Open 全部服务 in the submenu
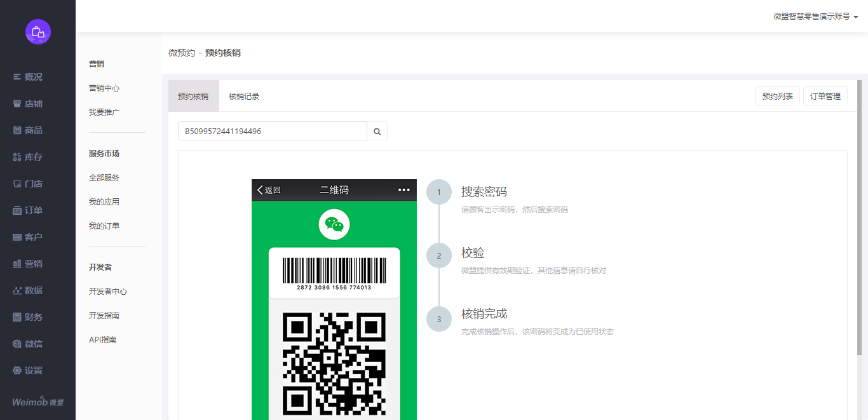Screen dimensions: 868x420 (x=104, y=178)
